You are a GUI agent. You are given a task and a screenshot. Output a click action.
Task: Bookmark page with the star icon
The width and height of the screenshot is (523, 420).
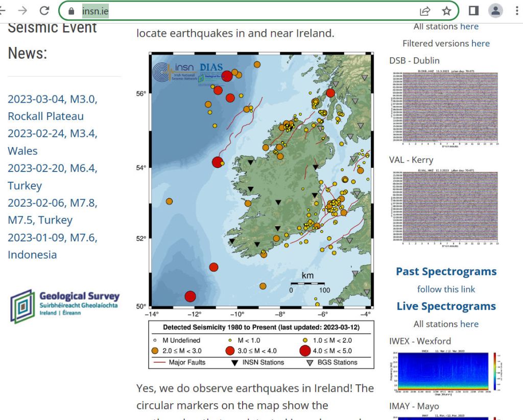[x=446, y=11]
